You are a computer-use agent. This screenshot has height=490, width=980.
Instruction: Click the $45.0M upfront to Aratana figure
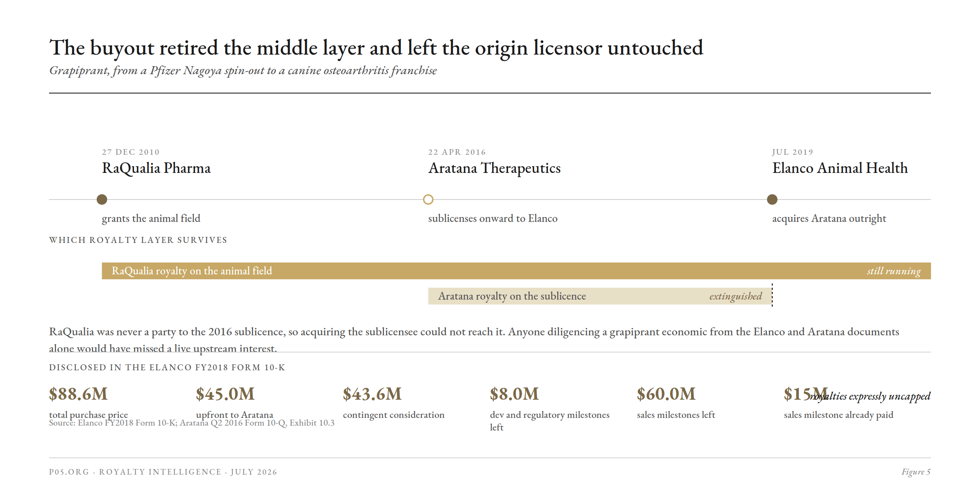(225, 394)
